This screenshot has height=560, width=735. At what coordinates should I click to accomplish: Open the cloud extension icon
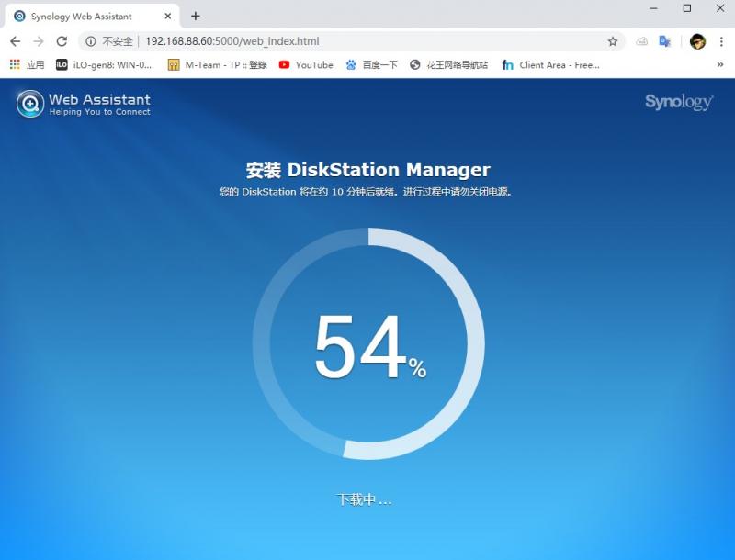click(641, 41)
